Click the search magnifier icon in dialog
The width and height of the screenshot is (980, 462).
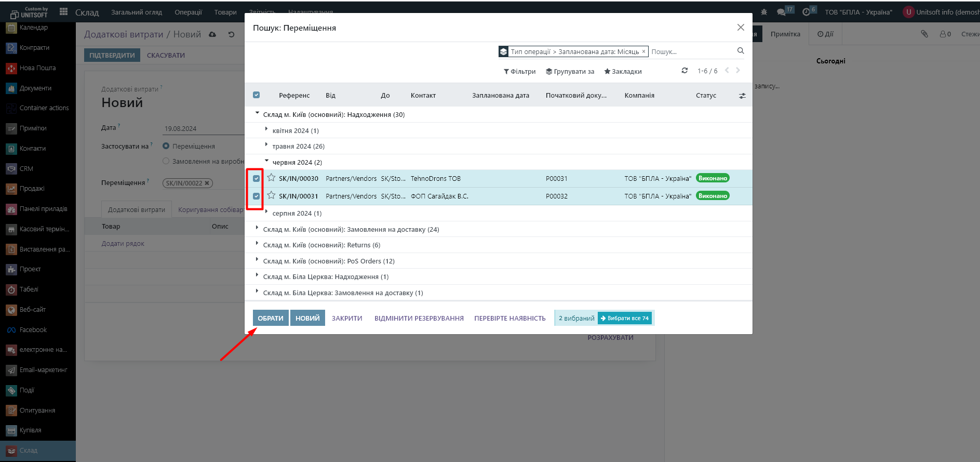[740, 51]
